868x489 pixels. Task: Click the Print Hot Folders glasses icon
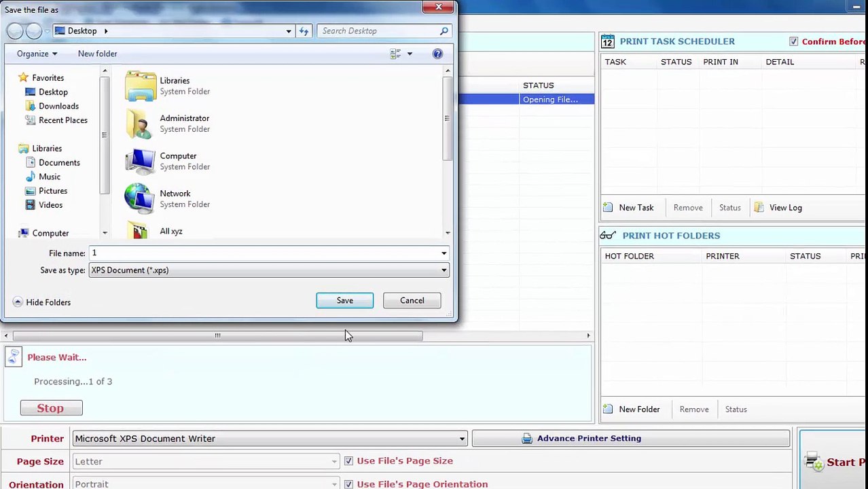click(608, 236)
